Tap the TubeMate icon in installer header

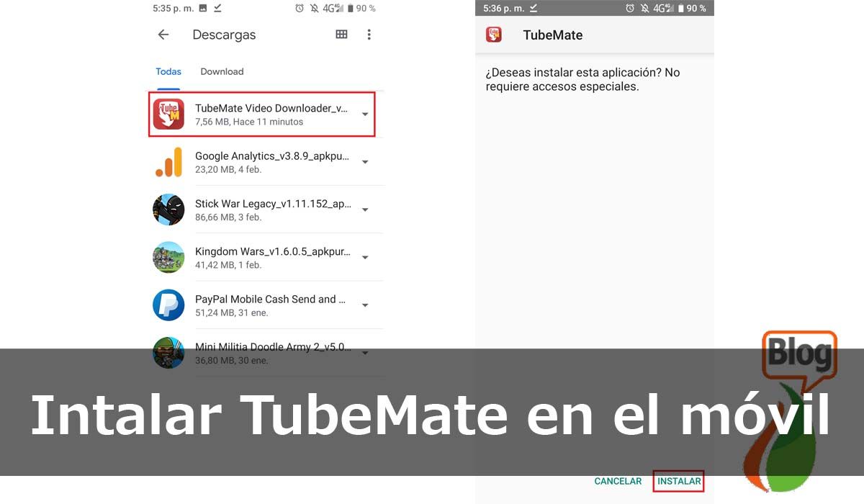[x=494, y=35]
